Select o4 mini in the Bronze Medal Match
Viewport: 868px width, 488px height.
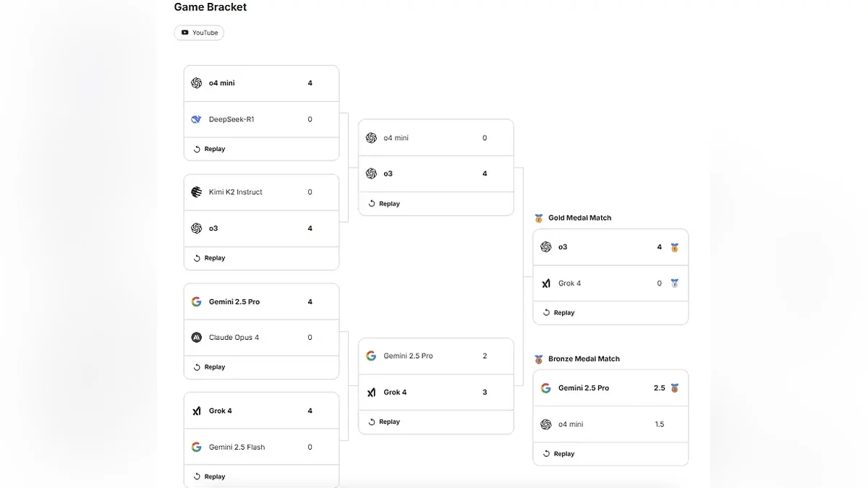point(571,424)
